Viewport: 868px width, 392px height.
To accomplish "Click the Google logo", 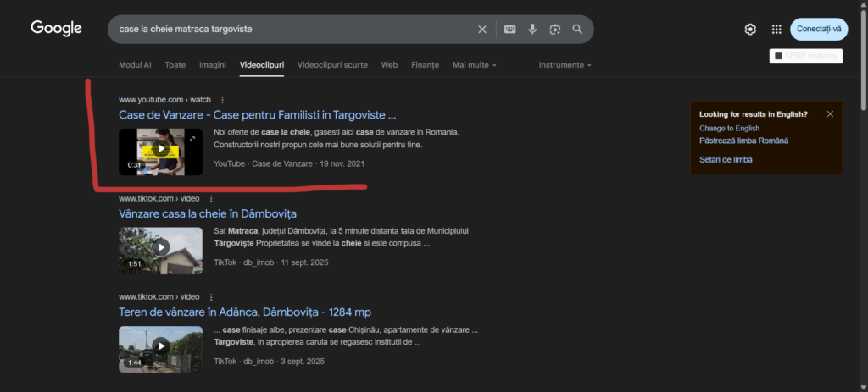I will 56,29.
